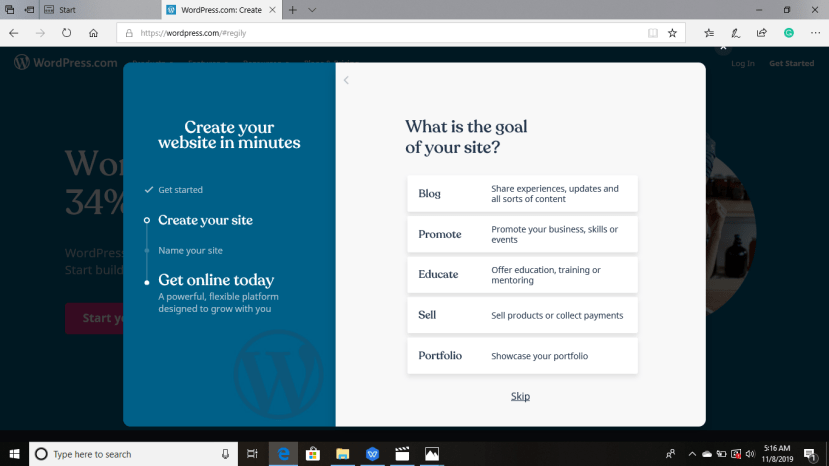Image resolution: width=829 pixels, height=466 pixels.
Task: Click the Share page icon
Action: (761, 33)
